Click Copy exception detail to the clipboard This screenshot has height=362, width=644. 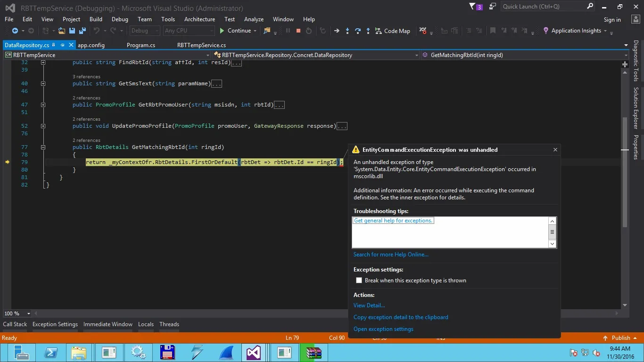click(401, 317)
